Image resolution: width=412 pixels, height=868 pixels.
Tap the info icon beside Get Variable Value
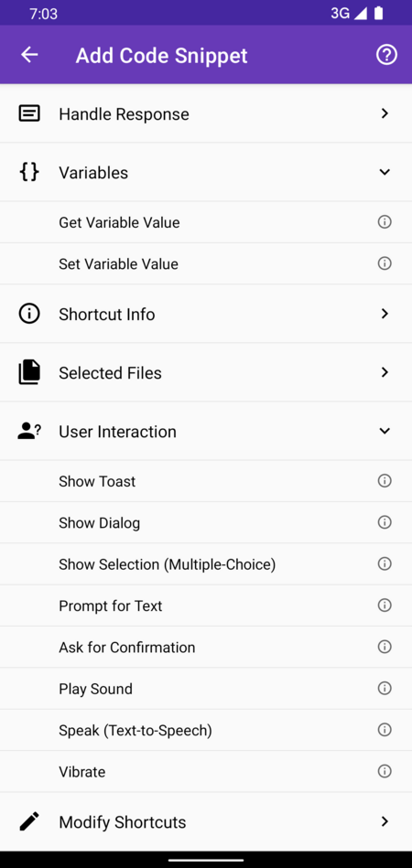click(385, 222)
